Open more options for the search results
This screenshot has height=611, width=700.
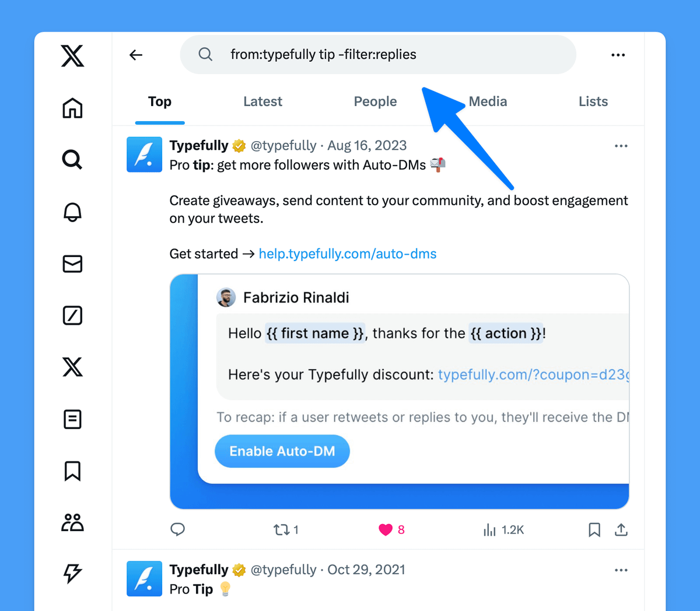tap(618, 54)
